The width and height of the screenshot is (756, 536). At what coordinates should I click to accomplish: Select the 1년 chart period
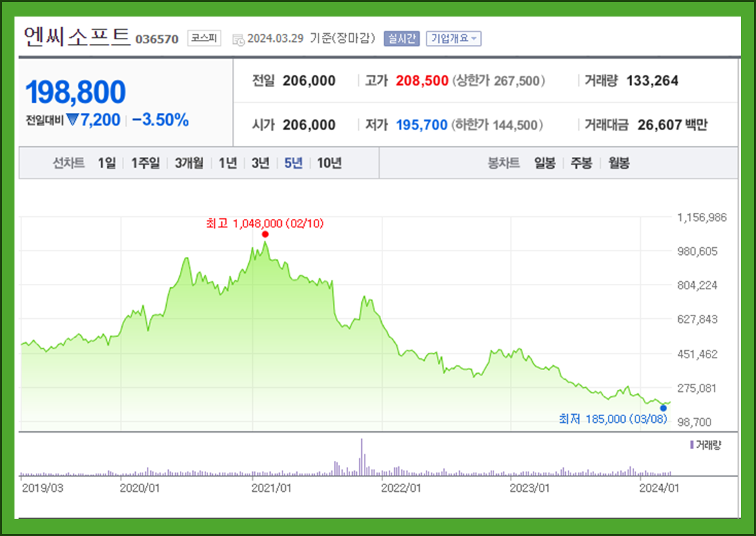click(227, 163)
